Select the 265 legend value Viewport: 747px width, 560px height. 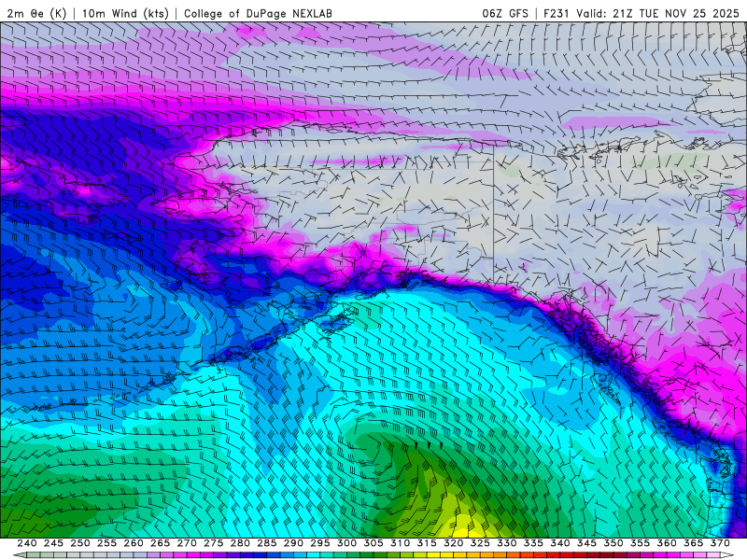pyautogui.click(x=160, y=543)
